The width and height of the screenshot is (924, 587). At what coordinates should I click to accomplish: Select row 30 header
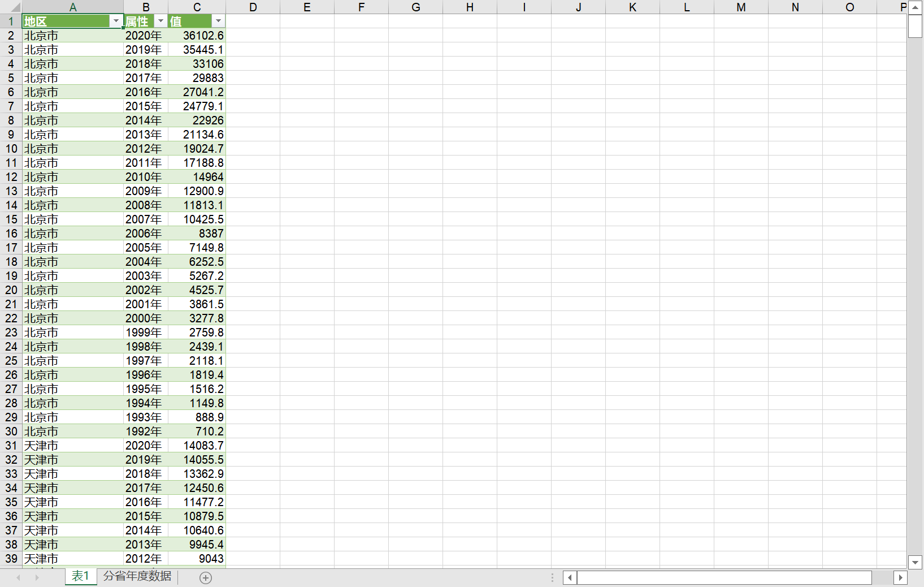(11, 431)
